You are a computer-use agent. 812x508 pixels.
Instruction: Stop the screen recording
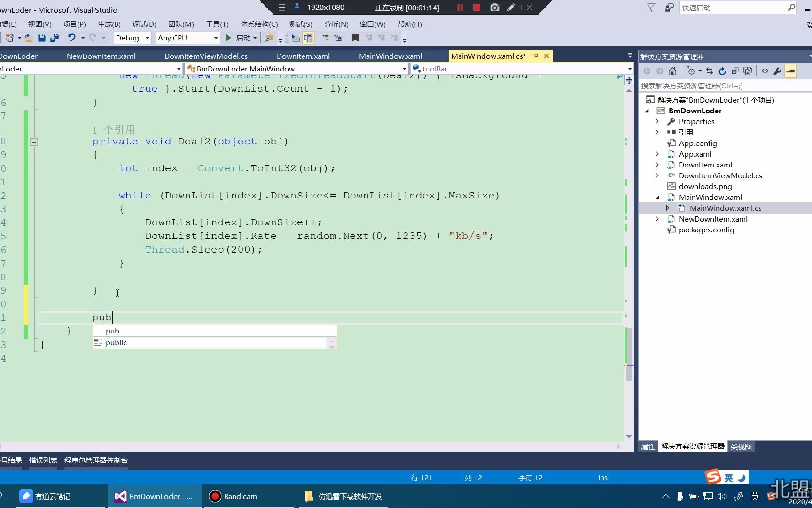coord(476,8)
